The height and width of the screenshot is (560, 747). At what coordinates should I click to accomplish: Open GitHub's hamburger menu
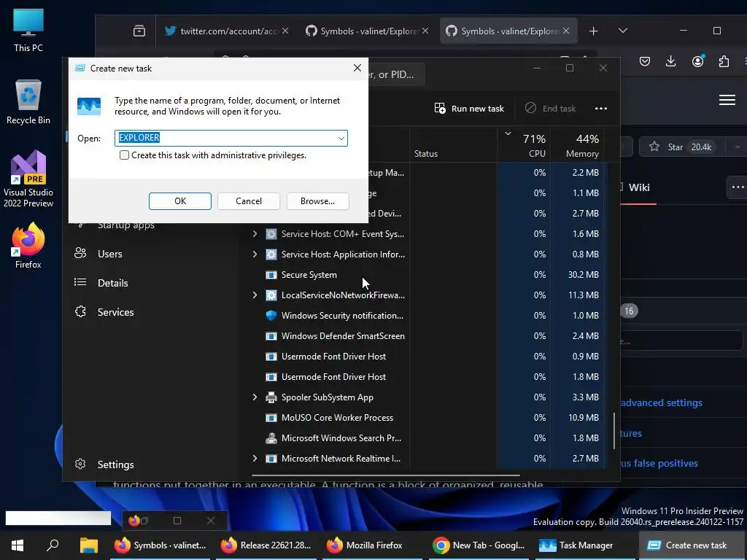click(727, 100)
